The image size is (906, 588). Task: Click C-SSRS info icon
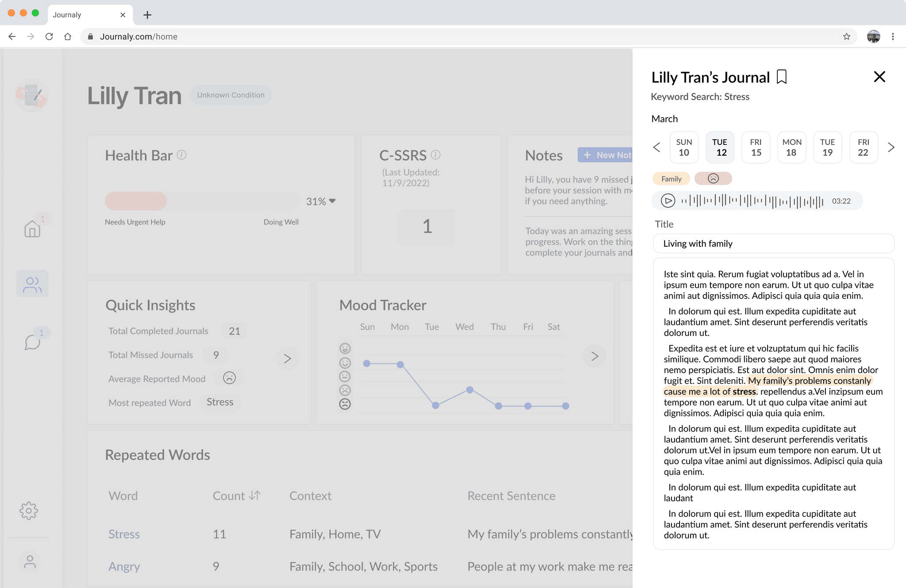point(436,155)
